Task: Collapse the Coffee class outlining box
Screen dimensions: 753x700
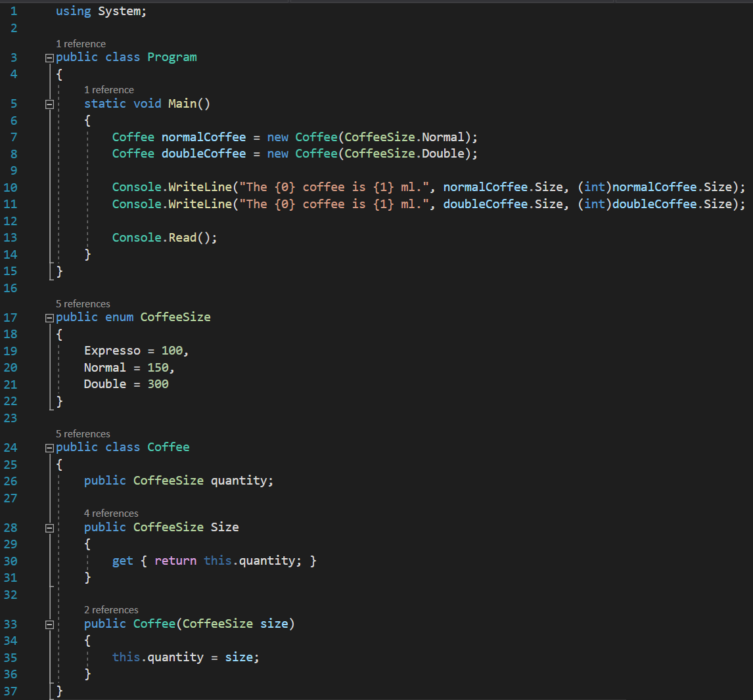Action: click(x=49, y=448)
